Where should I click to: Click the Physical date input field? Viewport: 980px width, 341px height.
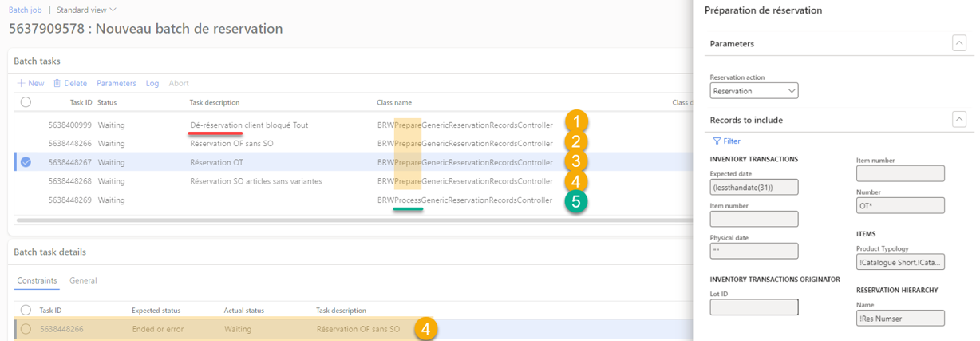coord(754,251)
